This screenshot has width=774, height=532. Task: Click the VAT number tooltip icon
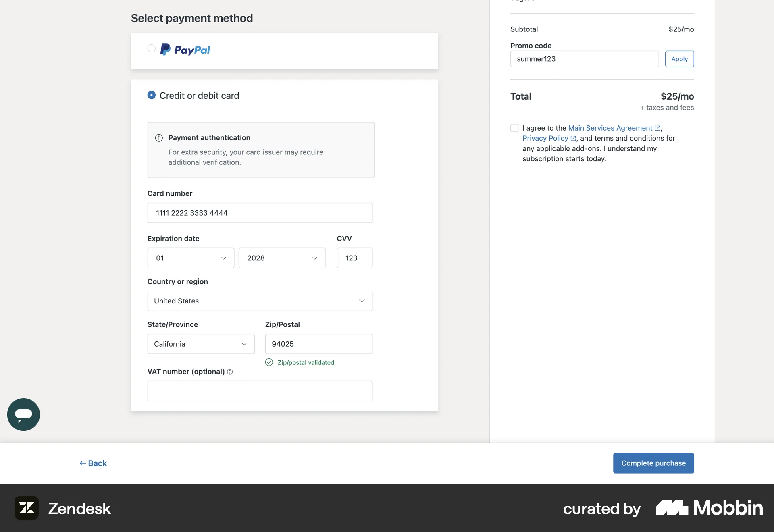click(x=230, y=372)
